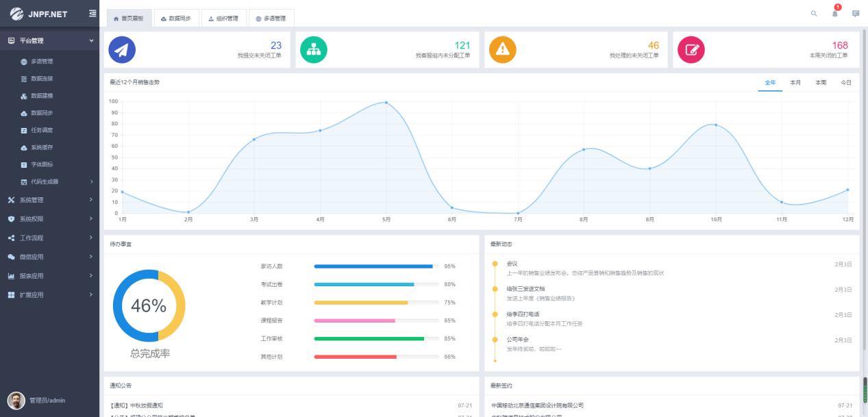The image size is (868, 417).
Task: Open the global search icon
Action: (815, 12)
